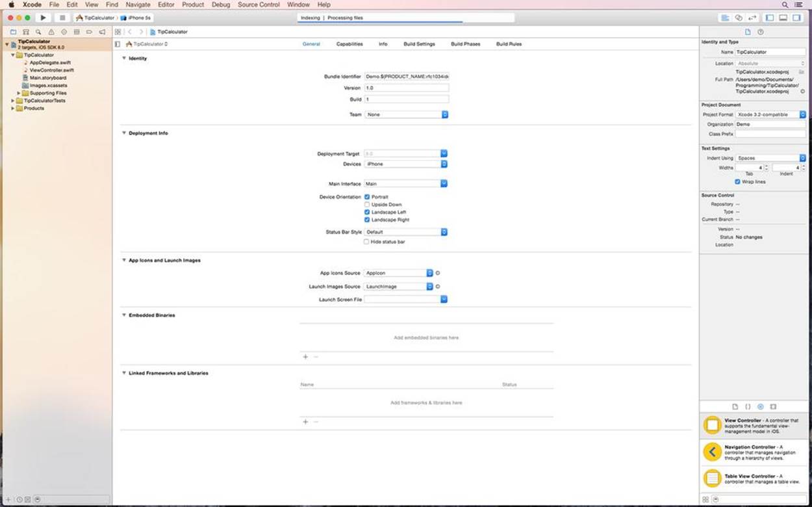The height and width of the screenshot is (507, 812).
Task: Open the Breakpoint navigator
Action: [89, 31]
